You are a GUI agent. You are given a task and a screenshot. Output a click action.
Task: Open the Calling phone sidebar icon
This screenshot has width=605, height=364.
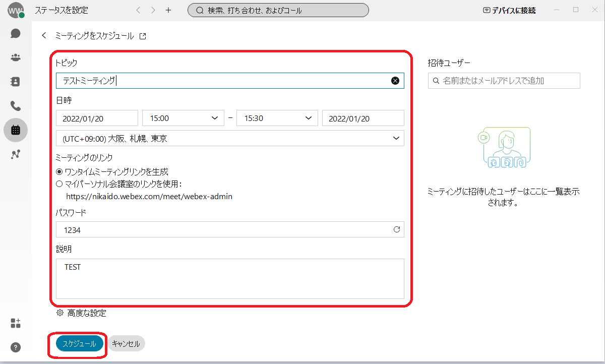pos(16,106)
